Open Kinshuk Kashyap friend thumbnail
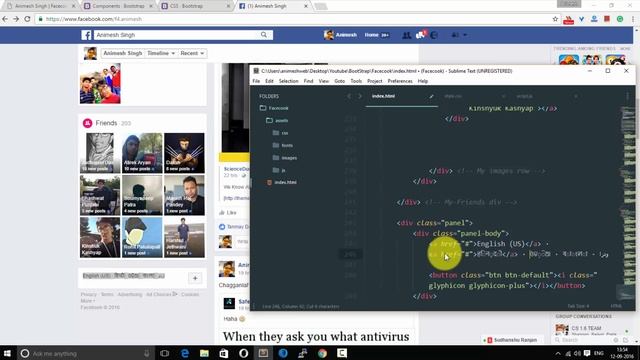Image resolution: width=640 pixels, height=360 pixels. click(100, 237)
